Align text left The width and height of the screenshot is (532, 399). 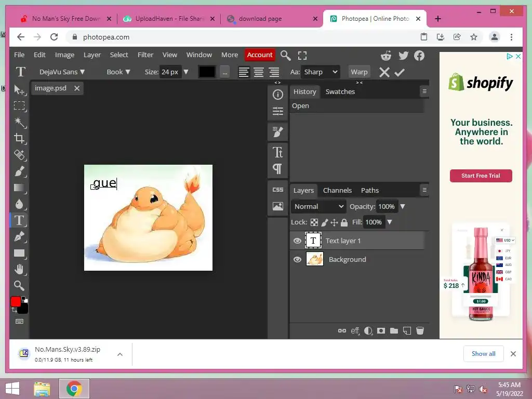pyautogui.click(x=244, y=72)
